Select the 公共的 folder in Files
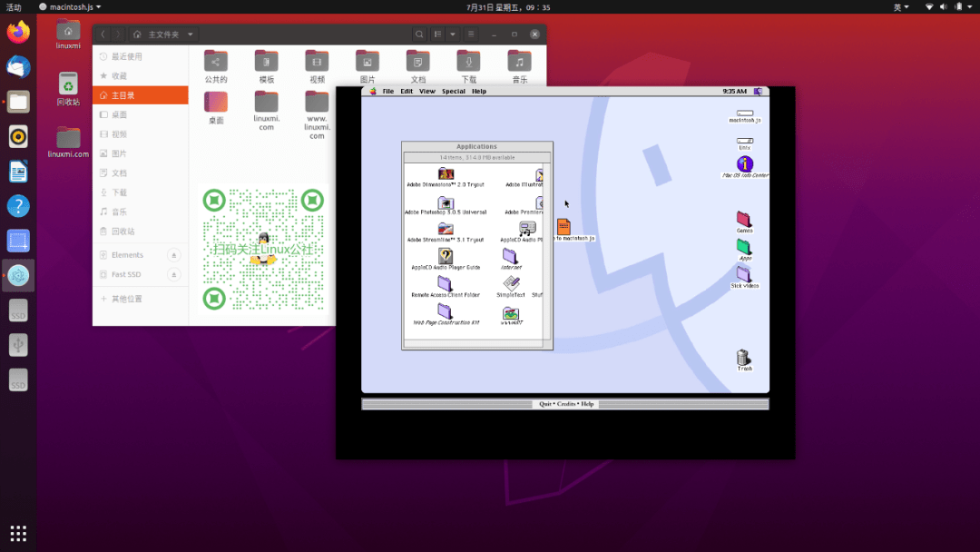This screenshot has height=552, width=980. (216, 66)
